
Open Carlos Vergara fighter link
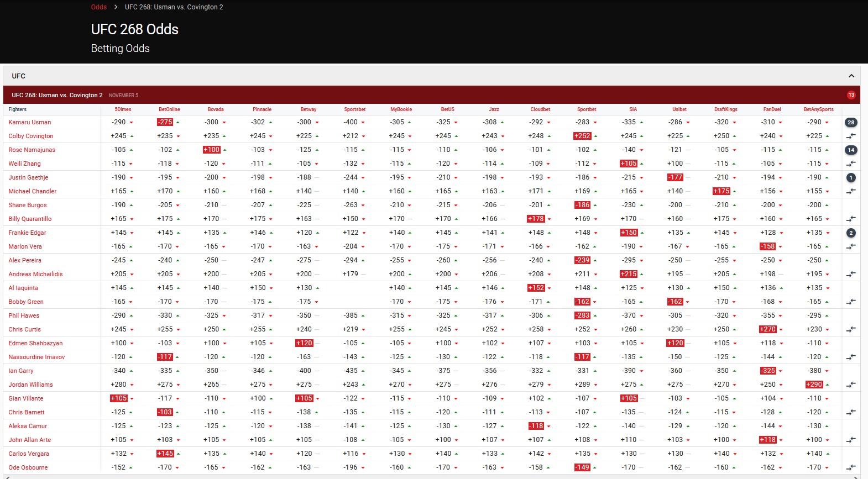tap(29, 454)
